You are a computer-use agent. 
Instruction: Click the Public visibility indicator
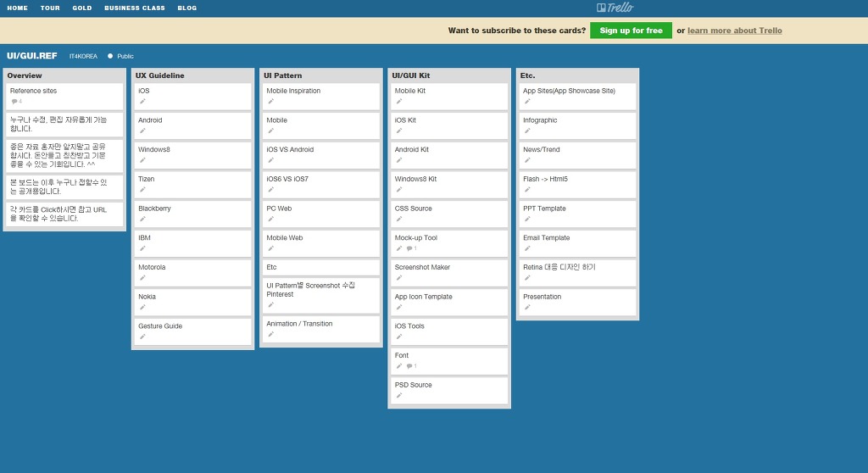pos(120,56)
